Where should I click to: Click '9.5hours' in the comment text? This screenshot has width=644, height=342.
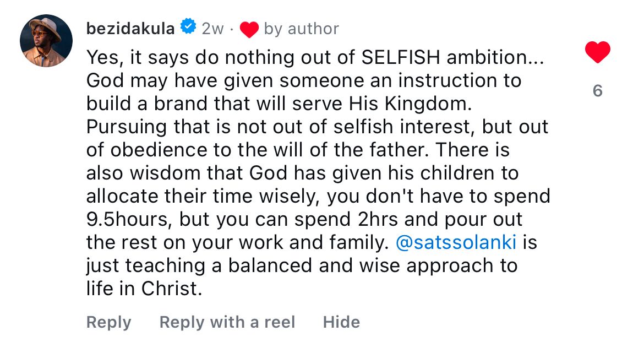[x=126, y=219]
